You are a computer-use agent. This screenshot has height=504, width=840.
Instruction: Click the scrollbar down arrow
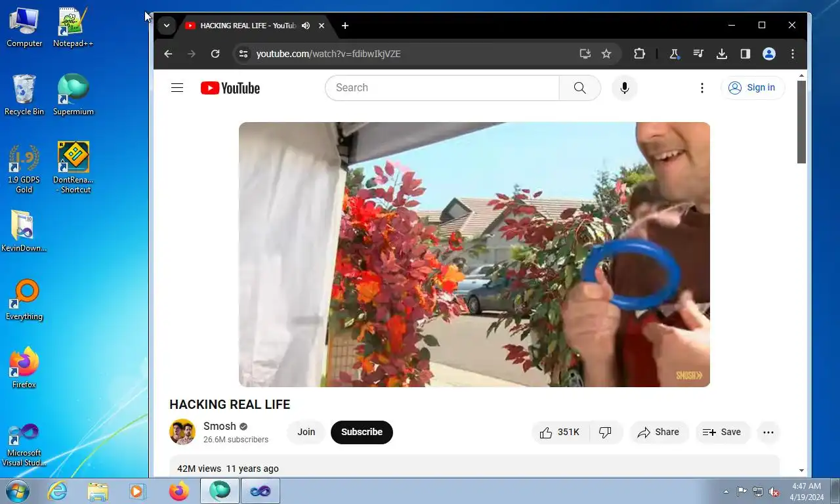coord(801,471)
